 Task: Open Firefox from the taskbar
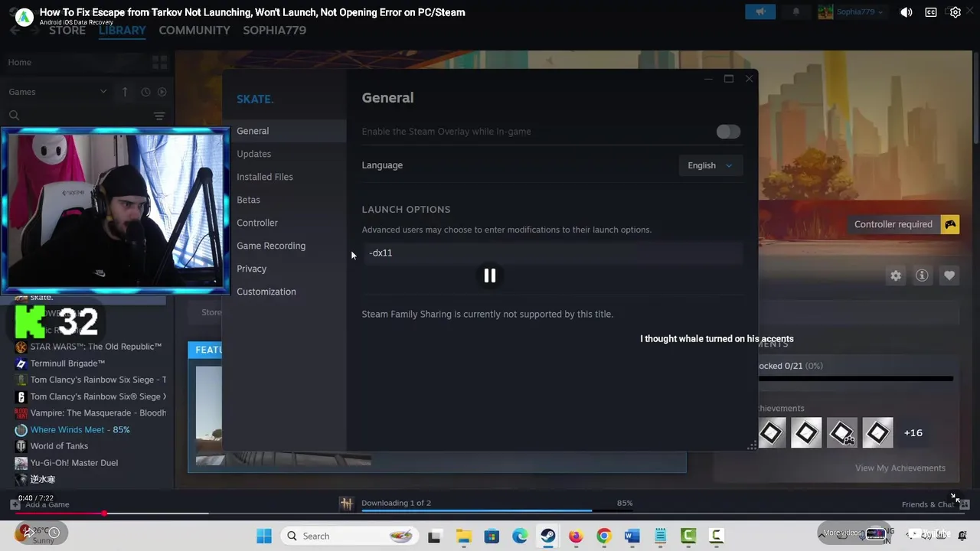click(576, 536)
